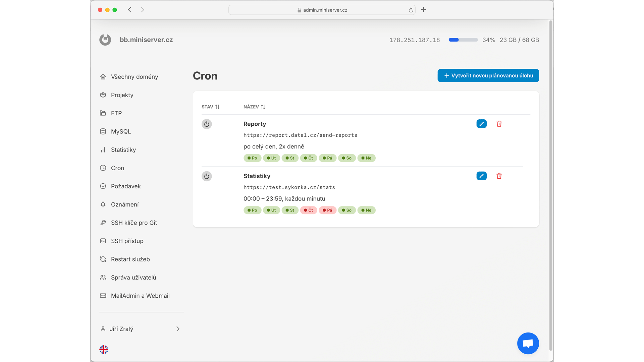Image resolution: width=644 pixels, height=362 pixels.
Task: Click St day badge in Reporty
Action: pos(290,158)
